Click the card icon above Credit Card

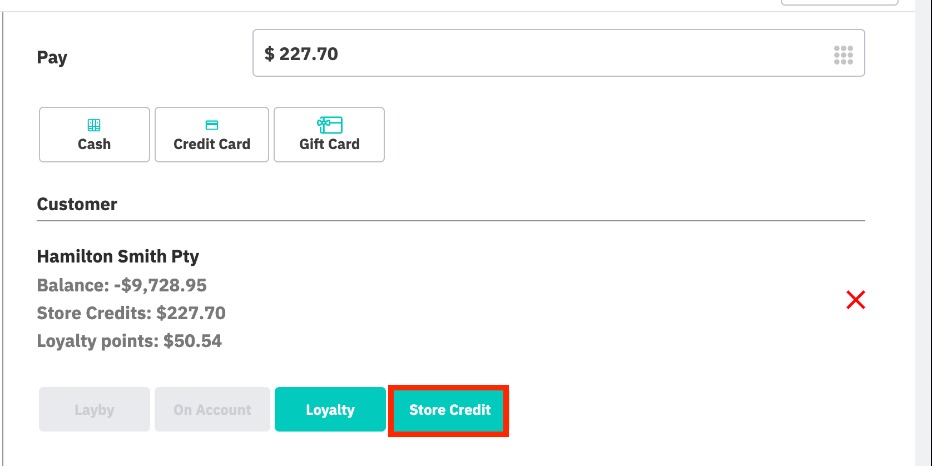pos(212,125)
